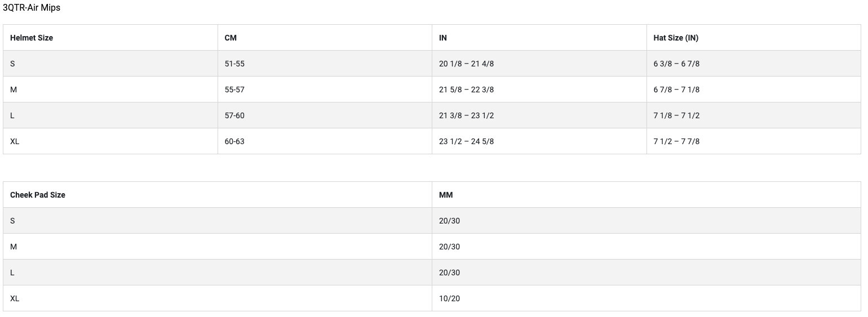
Task: Select the 51-55 centimeter cell
Action: pyautogui.click(x=234, y=64)
